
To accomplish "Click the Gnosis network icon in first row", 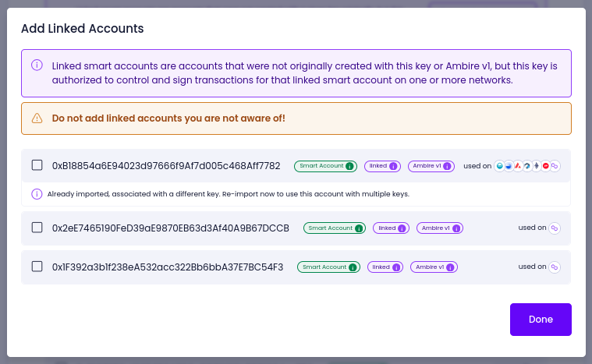I will click(499, 166).
